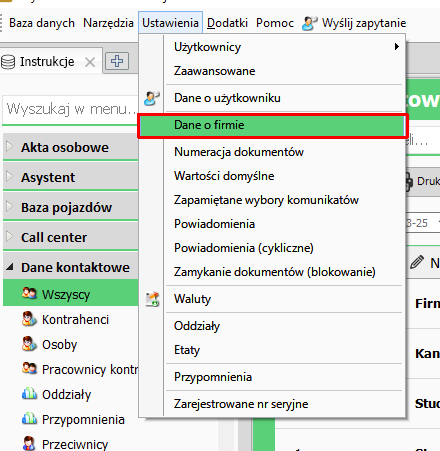Screen dimensions: 440x451
Task: Click the Pracownicy kontr... people icon
Action: click(29, 368)
